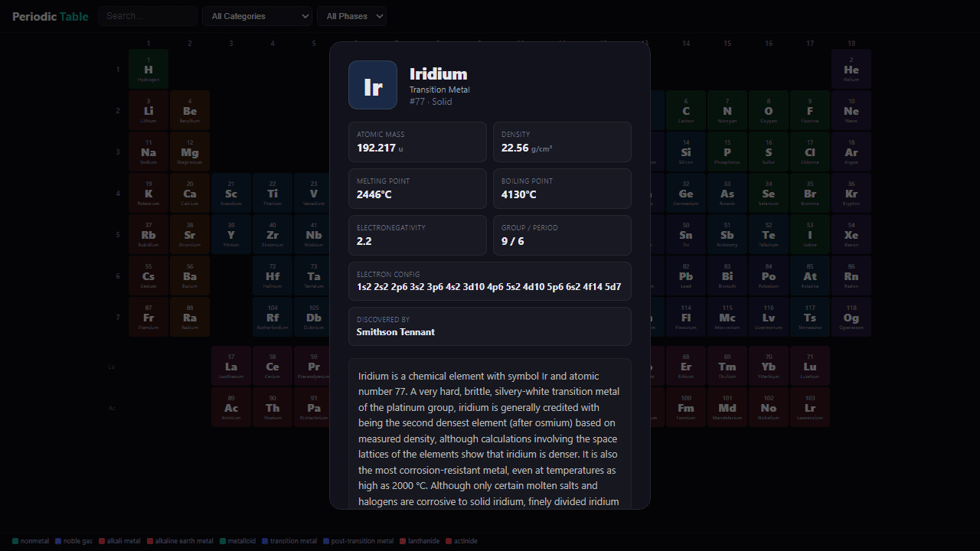The image size is (980, 551).
Task: Select the Krypton element tile
Action: (x=851, y=193)
